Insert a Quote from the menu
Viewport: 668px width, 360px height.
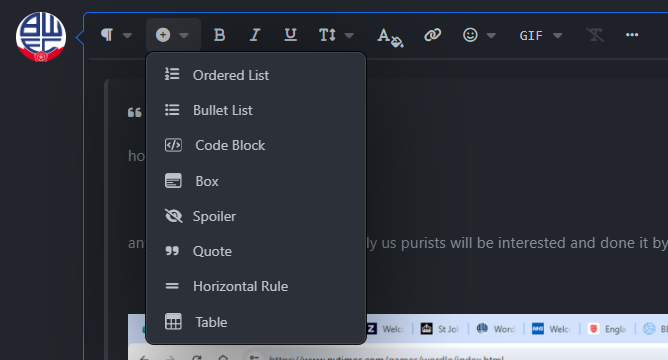pos(256,251)
